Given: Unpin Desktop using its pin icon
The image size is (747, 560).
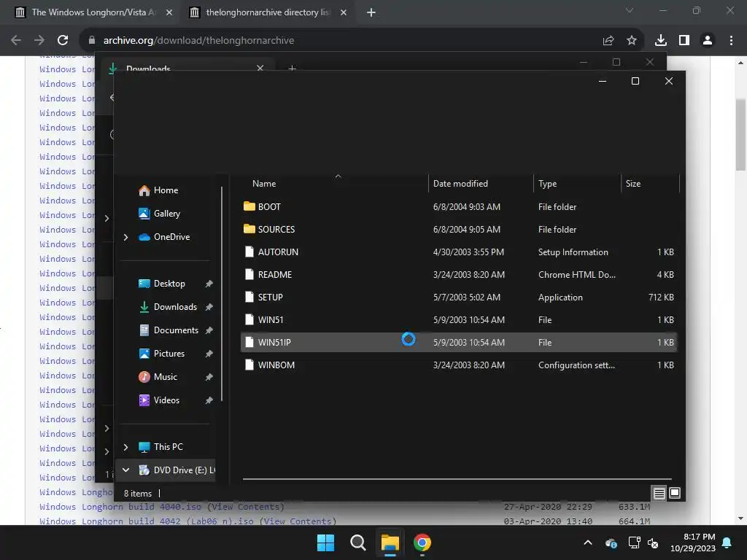Looking at the screenshot, I should (209, 284).
